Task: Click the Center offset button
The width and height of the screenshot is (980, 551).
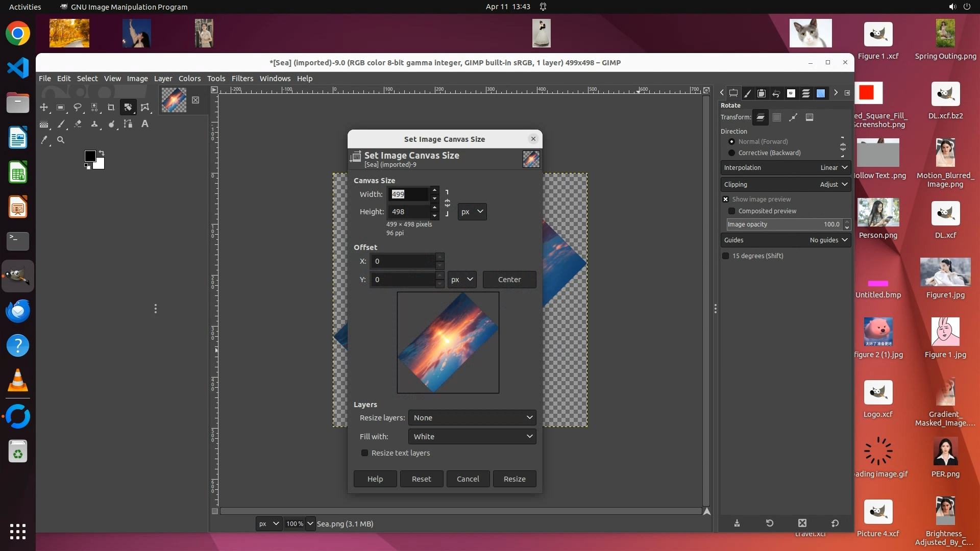Action: (509, 280)
